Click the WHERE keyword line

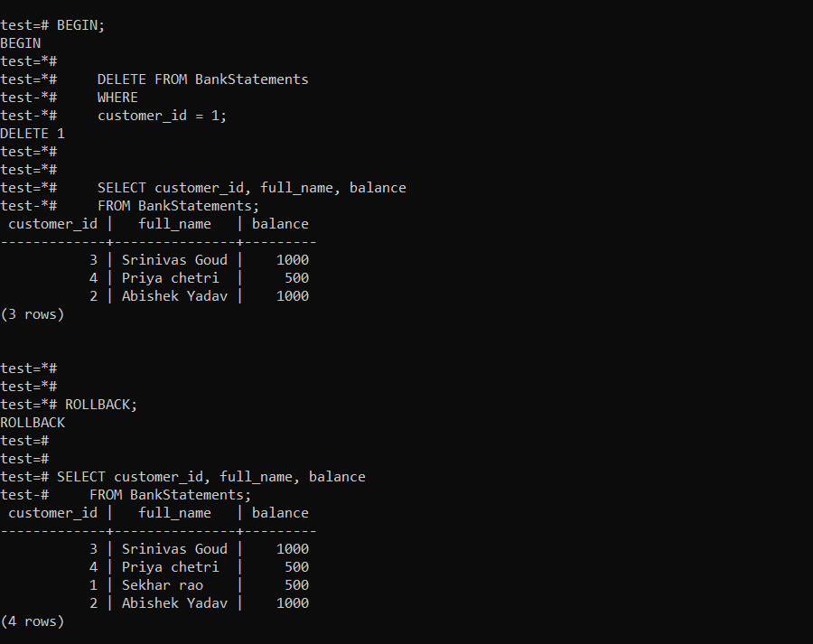click(x=117, y=98)
